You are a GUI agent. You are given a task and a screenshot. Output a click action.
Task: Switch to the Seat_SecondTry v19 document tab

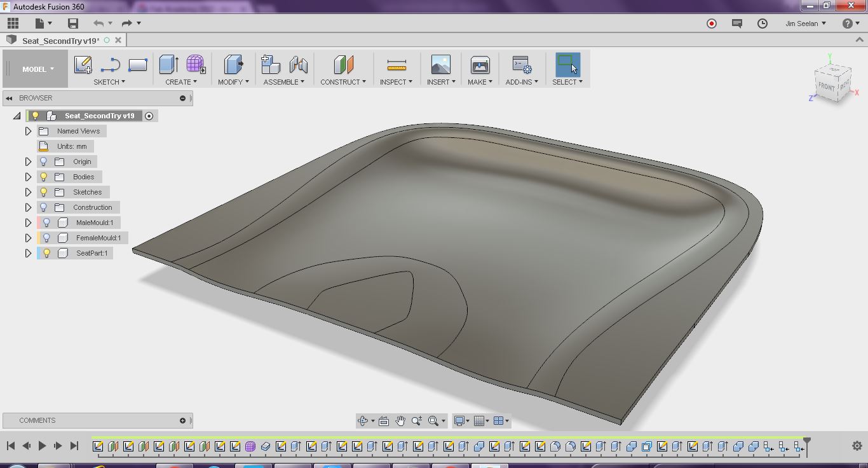pos(61,41)
